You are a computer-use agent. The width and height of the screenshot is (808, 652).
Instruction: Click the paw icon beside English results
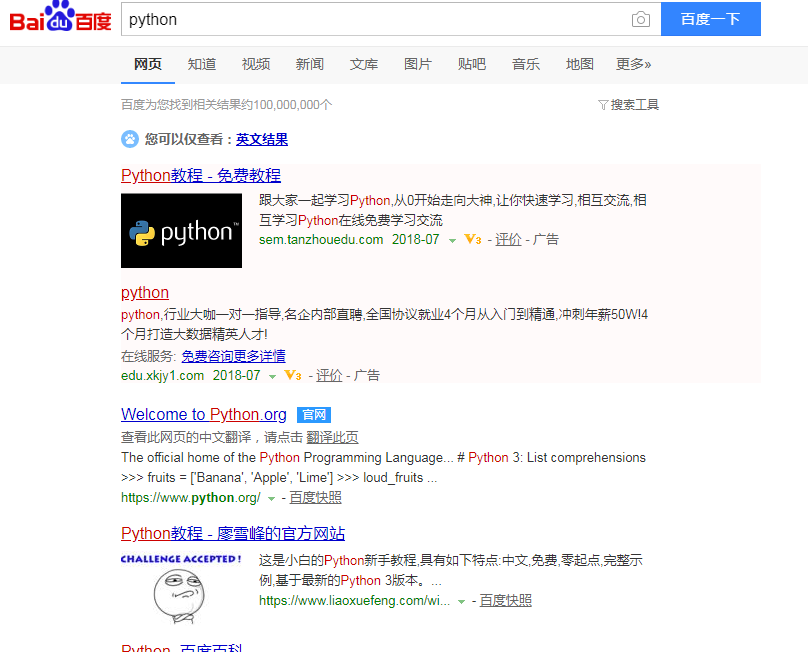tap(130, 139)
